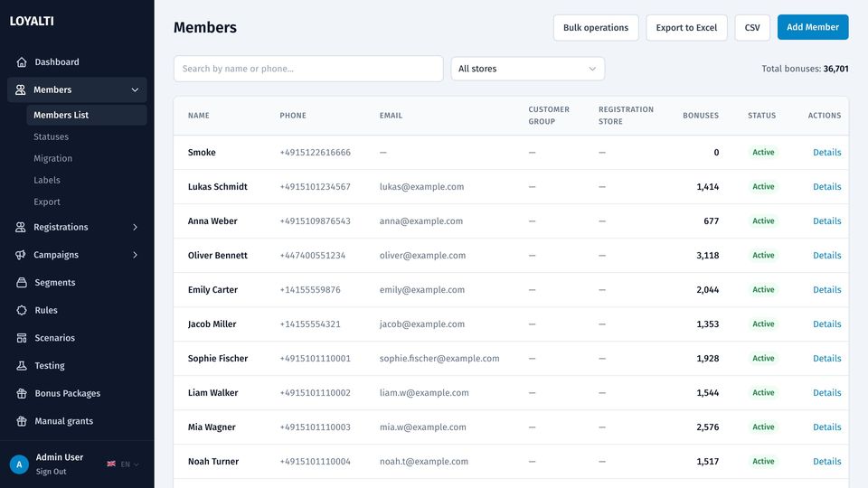Select Labels in Members submenu
Viewport: 868px width, 488px height.
[x=46, y=180]
